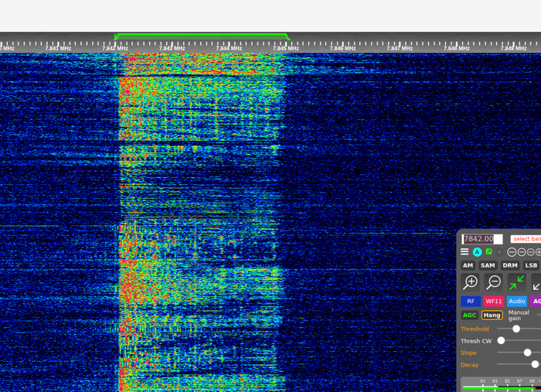Select AM demodulation mode

[468, 265]
